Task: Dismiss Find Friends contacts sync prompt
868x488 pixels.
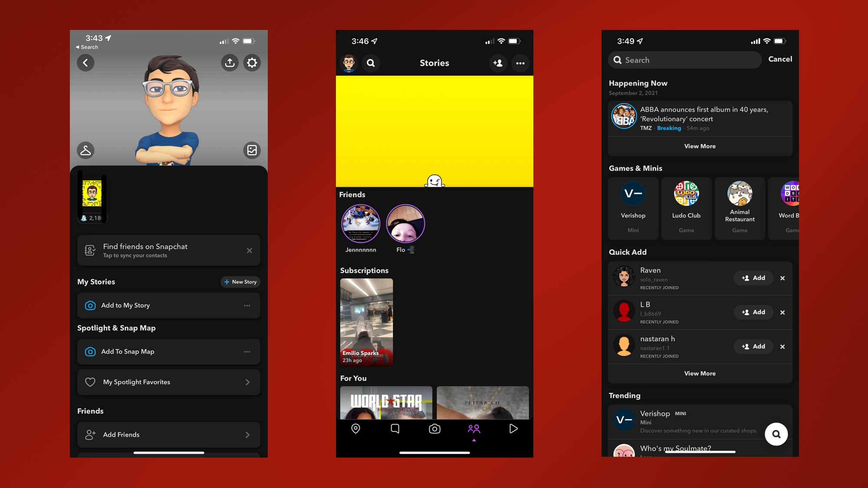Action: 250,250
